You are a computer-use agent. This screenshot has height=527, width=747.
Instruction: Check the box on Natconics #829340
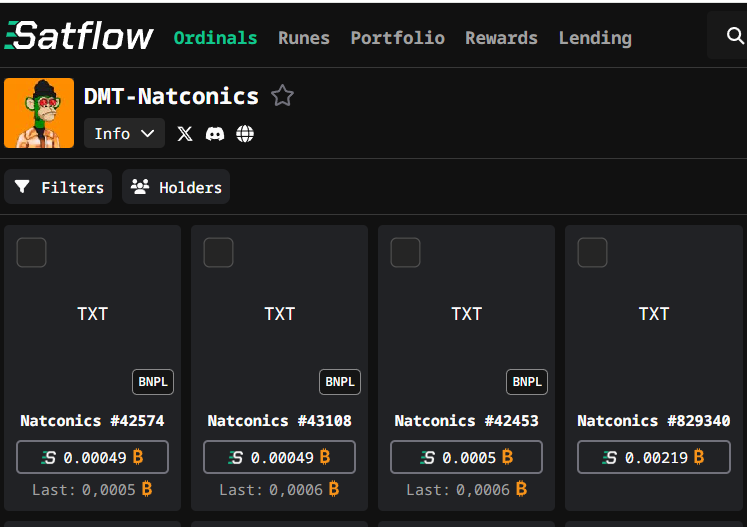click(x=592, y=253)
